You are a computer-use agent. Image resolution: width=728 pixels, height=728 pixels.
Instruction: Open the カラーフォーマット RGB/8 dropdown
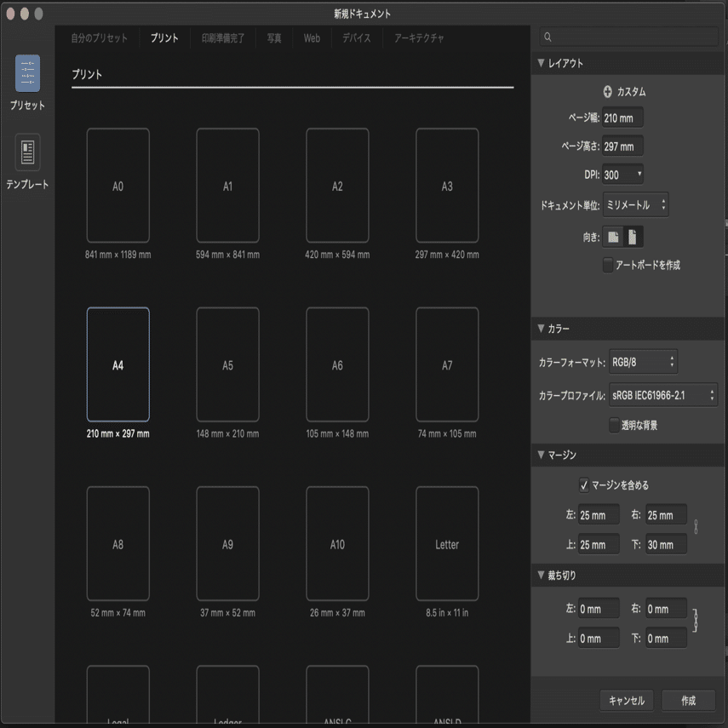[644, 361]
